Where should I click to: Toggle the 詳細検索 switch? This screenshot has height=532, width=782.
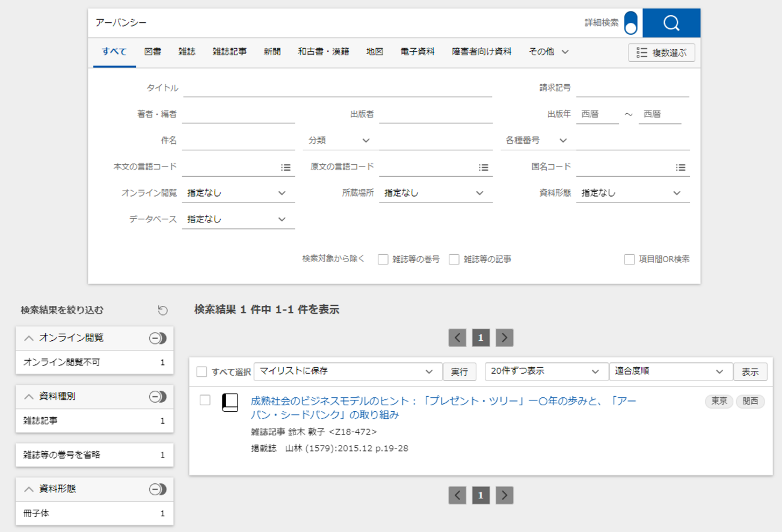point(630,23)
